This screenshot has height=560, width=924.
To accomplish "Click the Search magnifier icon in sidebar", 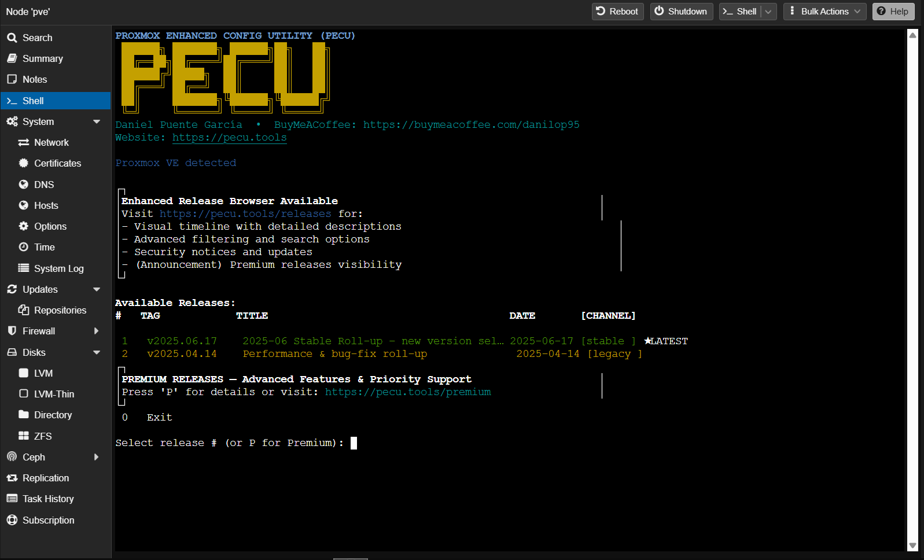I will 12,38.
